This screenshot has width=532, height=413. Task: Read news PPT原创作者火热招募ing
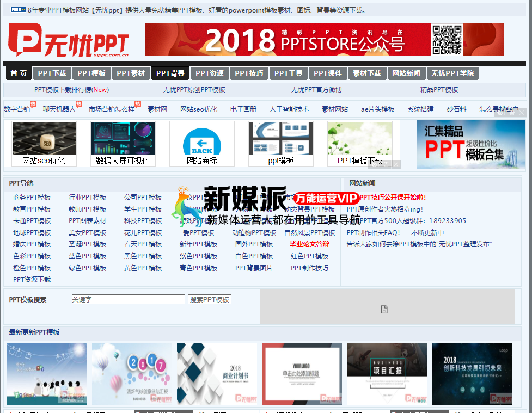(x=385, y=209)
